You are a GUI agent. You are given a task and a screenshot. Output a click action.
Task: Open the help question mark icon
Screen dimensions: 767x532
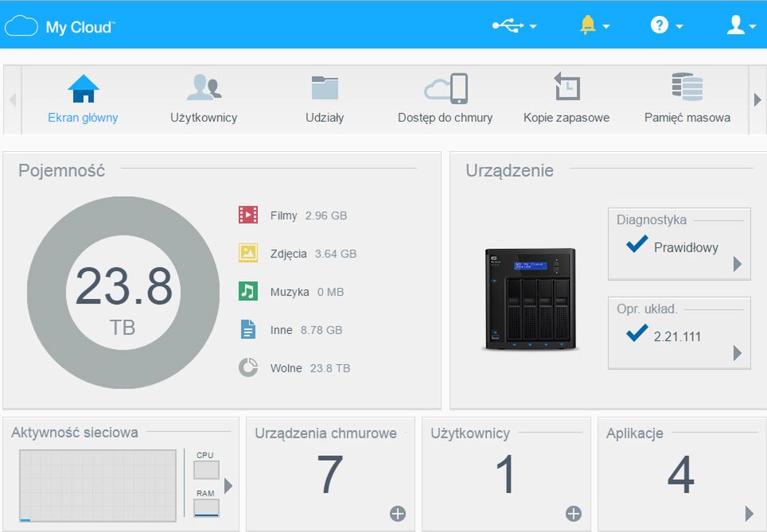pos(659,25)
